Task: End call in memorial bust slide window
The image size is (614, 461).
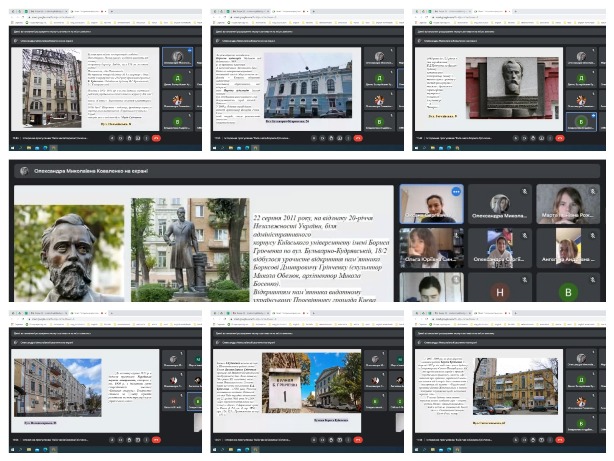Action: point(560,138)
